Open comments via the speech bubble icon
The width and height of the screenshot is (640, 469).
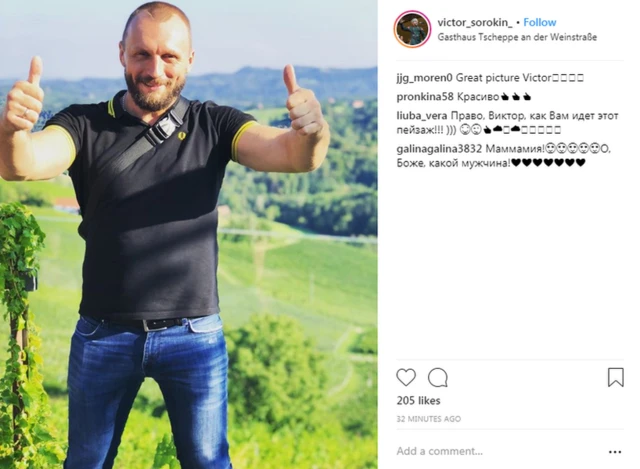(438, 377)
